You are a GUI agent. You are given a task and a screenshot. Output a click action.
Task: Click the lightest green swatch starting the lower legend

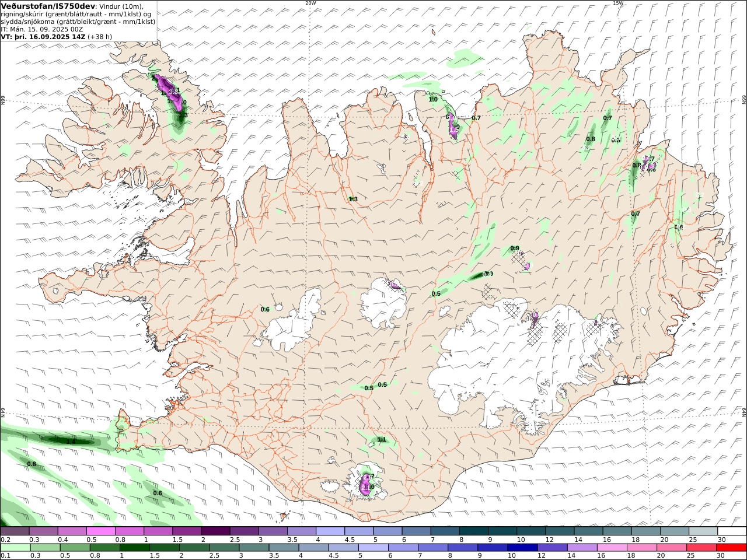tap(15, 548)
